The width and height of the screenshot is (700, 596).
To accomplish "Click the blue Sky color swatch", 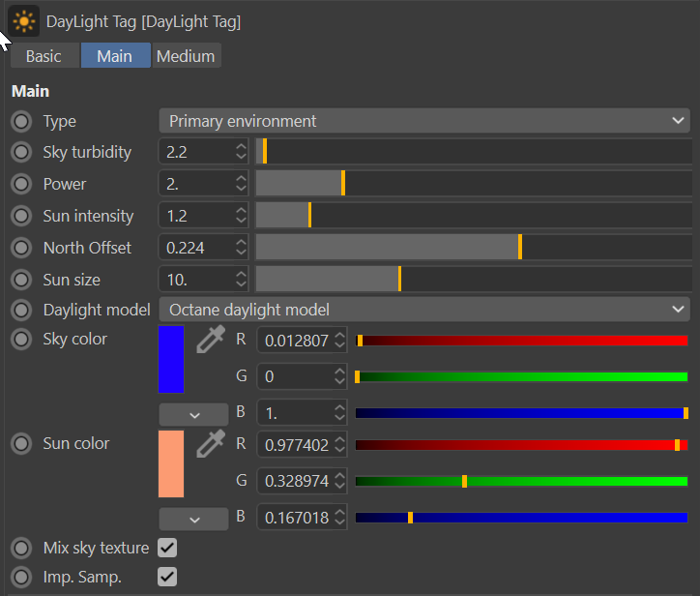I will [171, 359].
